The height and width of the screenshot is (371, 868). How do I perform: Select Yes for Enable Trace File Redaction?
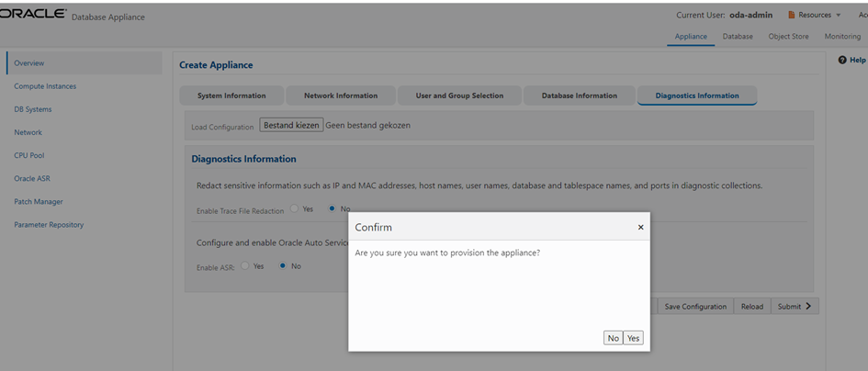tap(295, 208)
